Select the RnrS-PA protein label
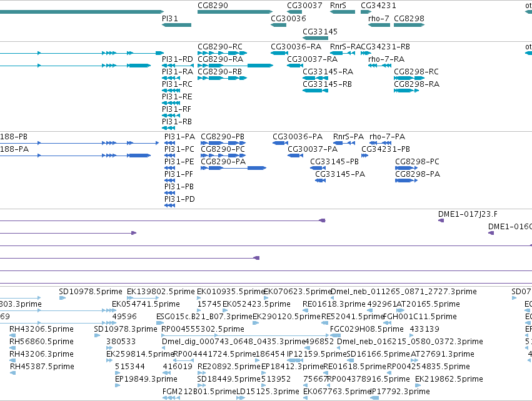 point(348,137)
